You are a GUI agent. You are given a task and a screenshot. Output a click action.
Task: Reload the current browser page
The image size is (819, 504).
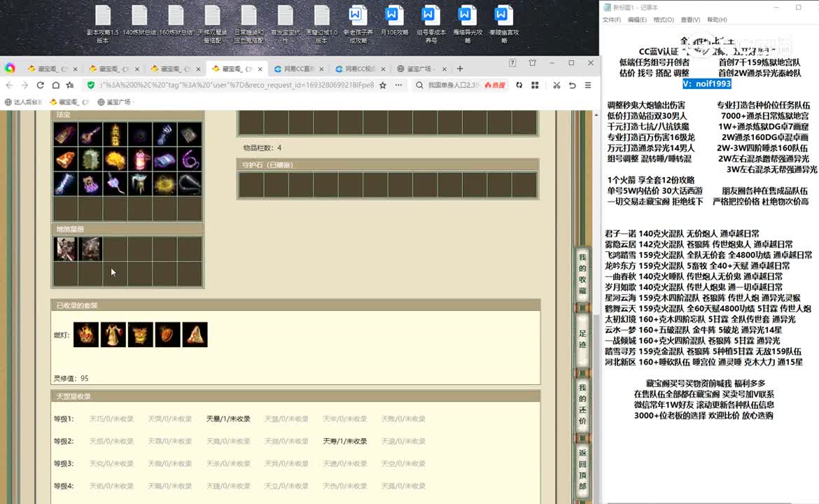(40, 85)
